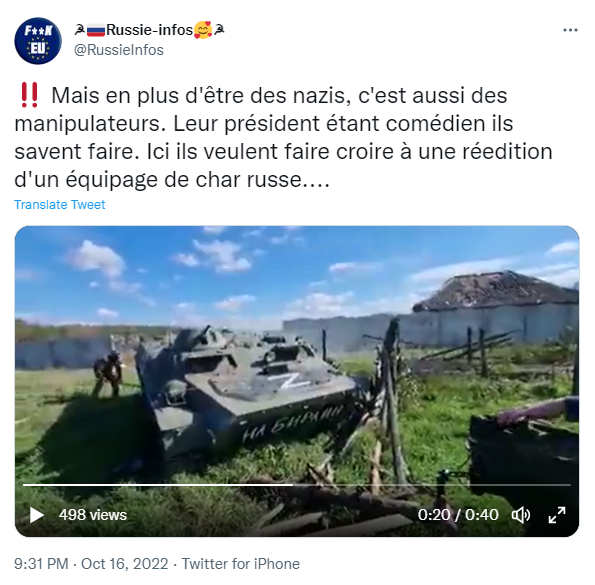Click the Z marking on the vehicle in video
The height and width of the screenshot is (585, 595).
(x=290, y=381)
